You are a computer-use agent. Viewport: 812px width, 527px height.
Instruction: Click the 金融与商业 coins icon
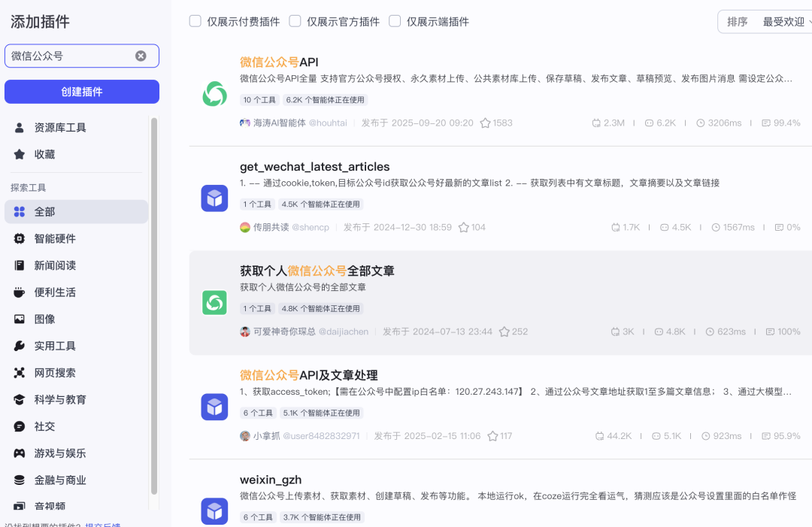pos(19,480)
